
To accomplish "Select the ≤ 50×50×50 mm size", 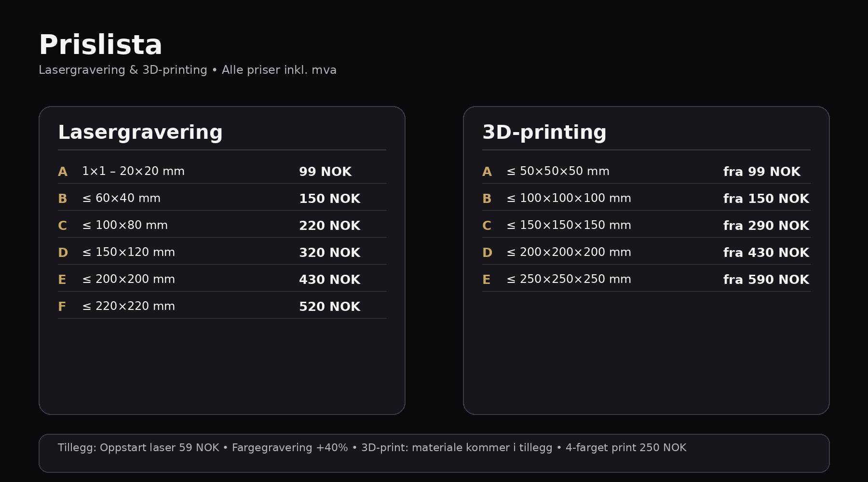I will pos(558,172).
